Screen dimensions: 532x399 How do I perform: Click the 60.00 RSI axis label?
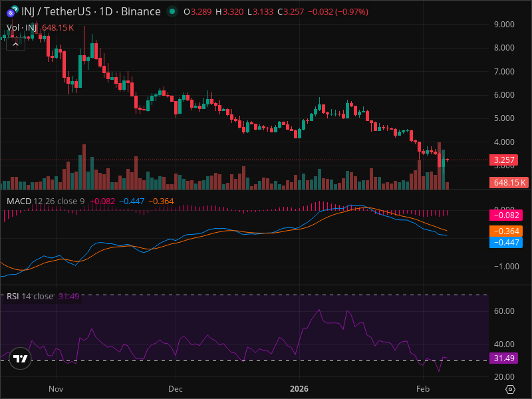tap(504, 311)
